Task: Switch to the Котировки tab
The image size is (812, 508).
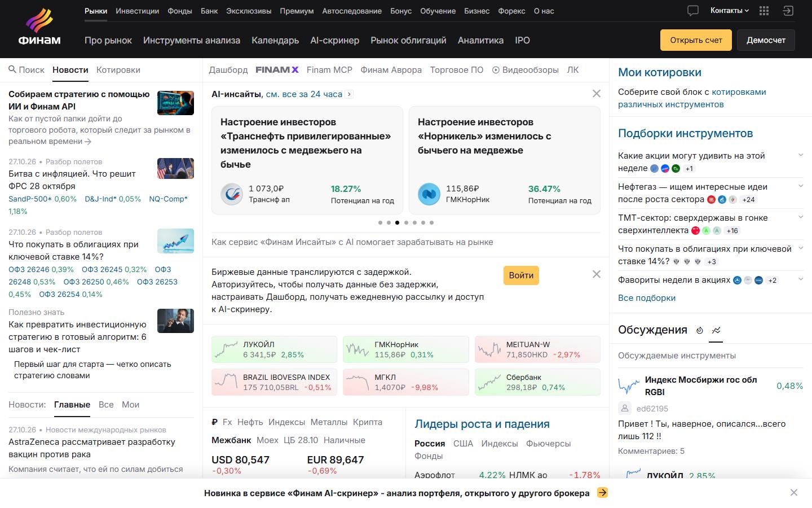Action: (118, 70)
